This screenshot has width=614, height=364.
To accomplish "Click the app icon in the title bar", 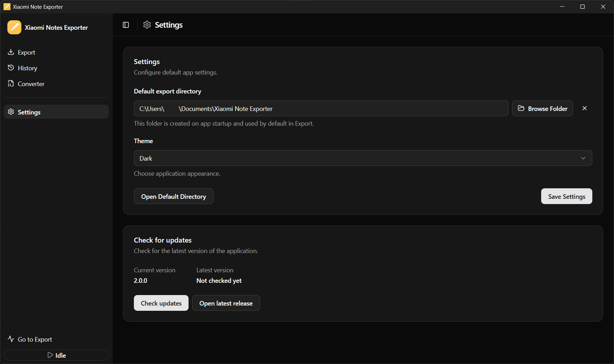I will [x=7, y=7].
